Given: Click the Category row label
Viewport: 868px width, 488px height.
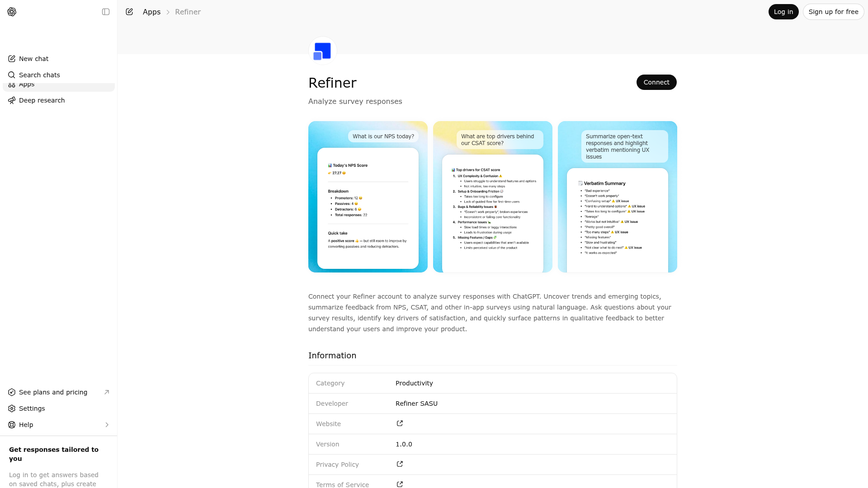Looking at the screenshot, I should [x=330, y=383].
